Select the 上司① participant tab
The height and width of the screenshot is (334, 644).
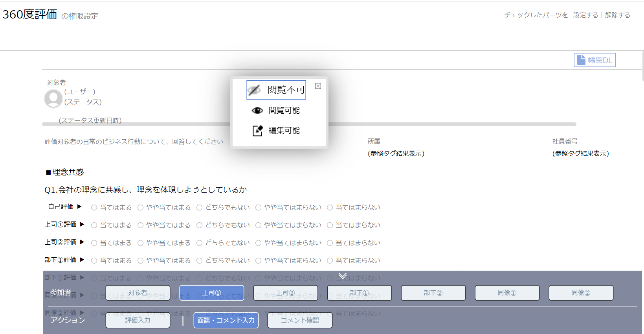pos(212,293)
